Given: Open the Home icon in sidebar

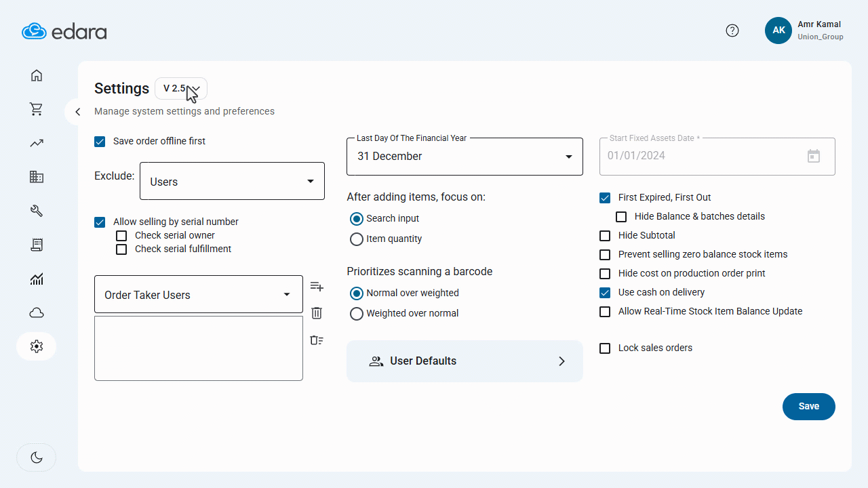Looking at the screenshot, I should [37, 75].
